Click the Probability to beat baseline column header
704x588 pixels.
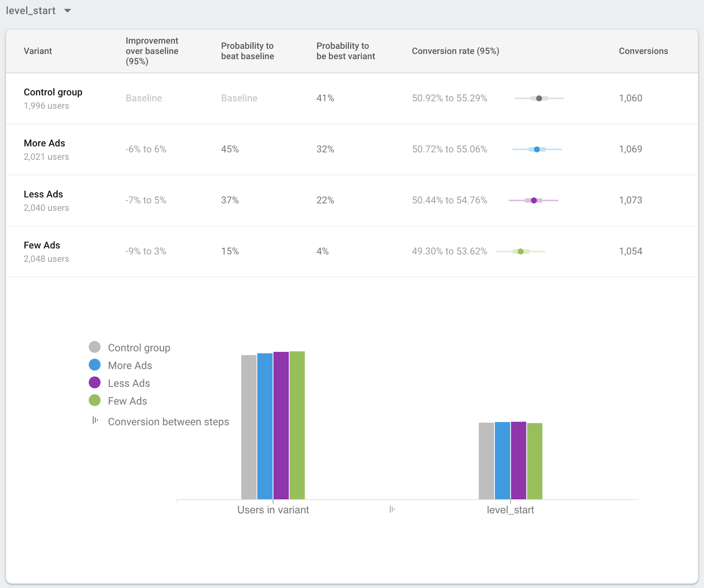[x=247, y=51]
